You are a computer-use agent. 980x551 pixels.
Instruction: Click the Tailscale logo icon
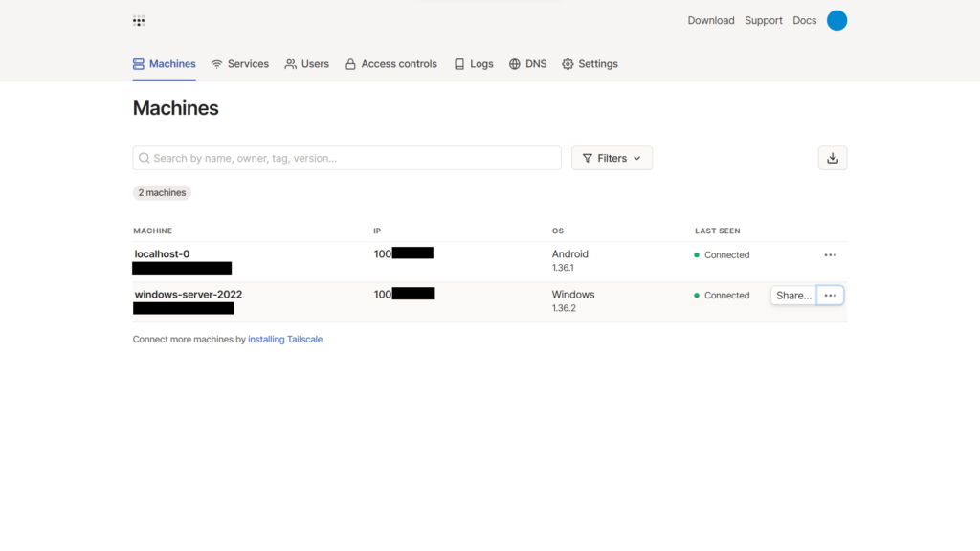(139, 20)
